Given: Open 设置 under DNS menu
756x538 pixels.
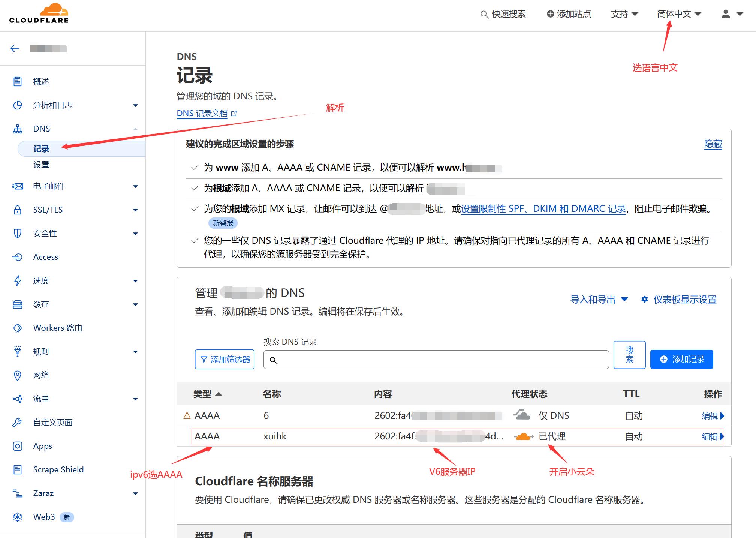Looking at the screenshot, I should point(41,165).
